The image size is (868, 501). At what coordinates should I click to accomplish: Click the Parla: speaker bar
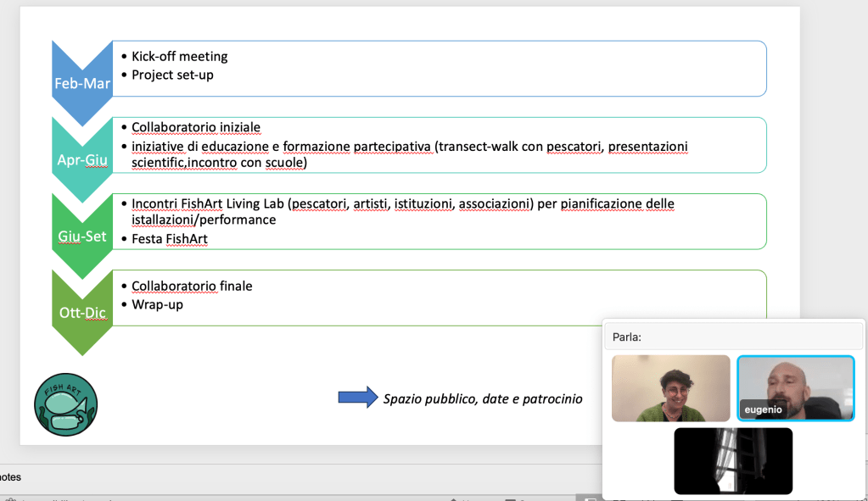point(733,337)
